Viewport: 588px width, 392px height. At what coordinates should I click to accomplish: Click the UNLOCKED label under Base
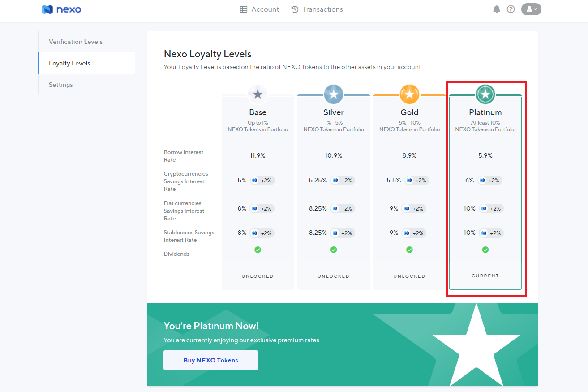coord(258,276)
